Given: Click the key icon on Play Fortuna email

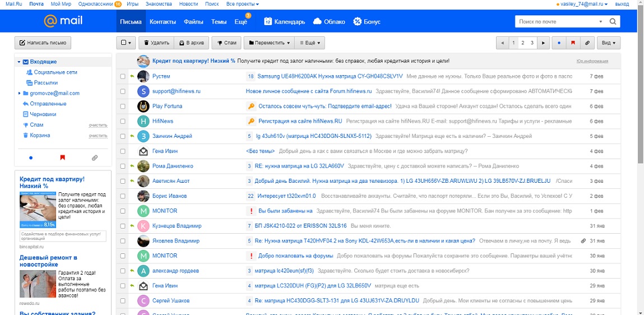Looking at the screenshot, I should coord(251,106).
